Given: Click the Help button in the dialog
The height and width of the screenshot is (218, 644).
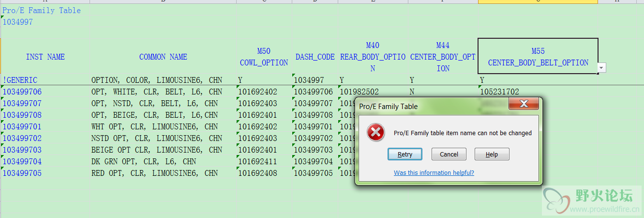Looking at the screenshot, I should 492,154.
